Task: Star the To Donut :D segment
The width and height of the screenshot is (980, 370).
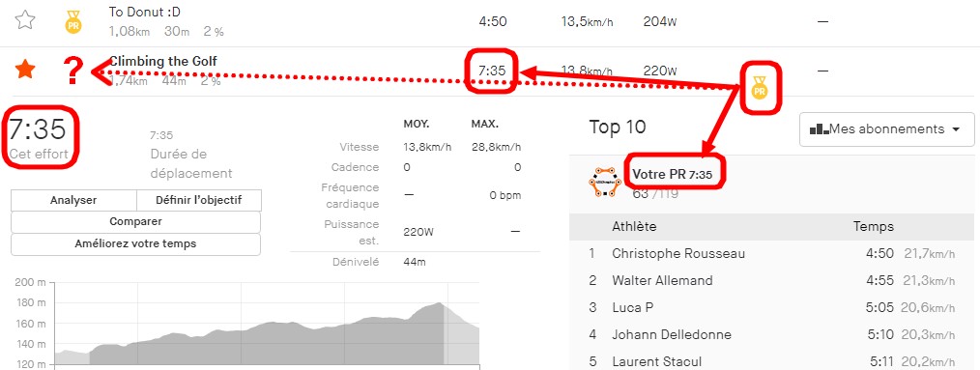Action: 25,20
